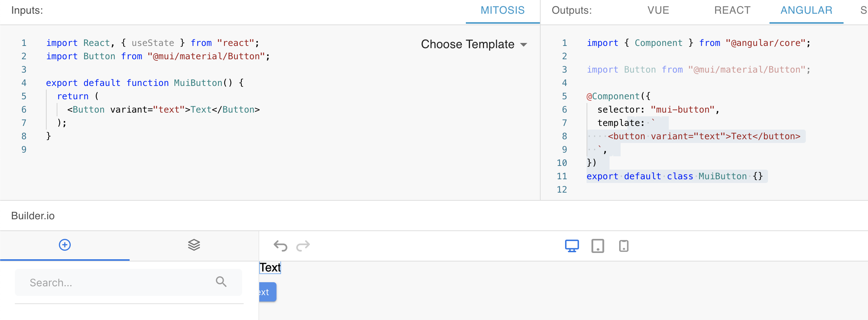Switch to the REACT output tab

[x=732, y=10]
